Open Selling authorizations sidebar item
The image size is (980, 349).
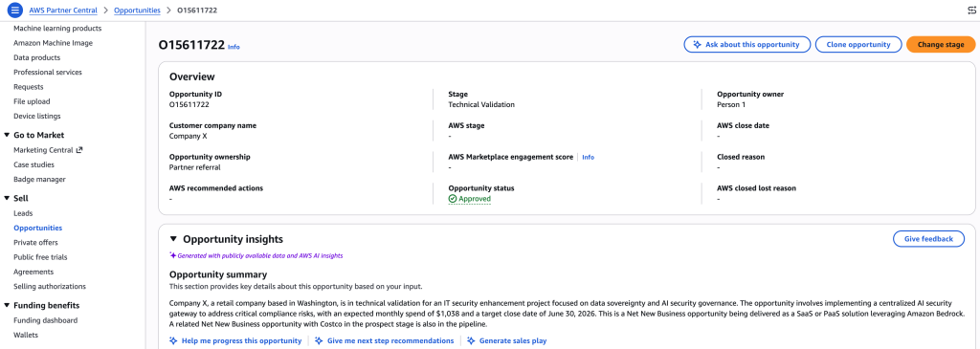pyautogui.click(x=50, y=287)
